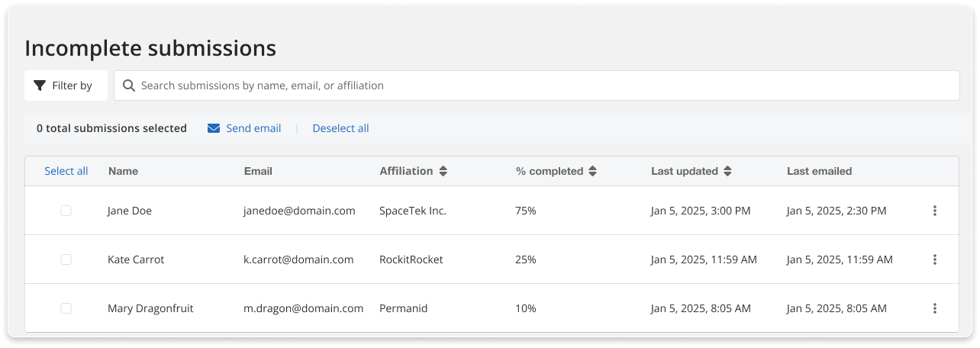
Task: Sort by Last updated using the arrow icon
Action: click(x=727, y=172)
